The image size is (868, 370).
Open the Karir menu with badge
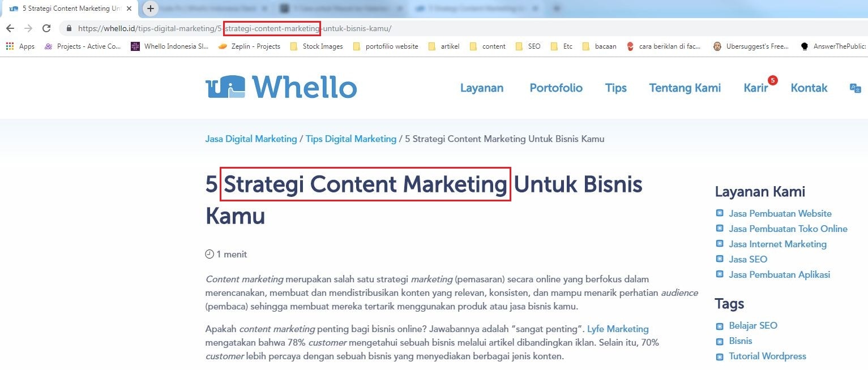pyautogui.click(x=755, y=88)
